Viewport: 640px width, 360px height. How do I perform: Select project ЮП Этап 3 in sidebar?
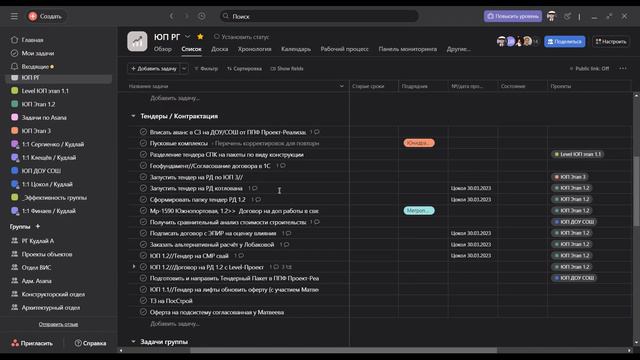coord(36,131)
